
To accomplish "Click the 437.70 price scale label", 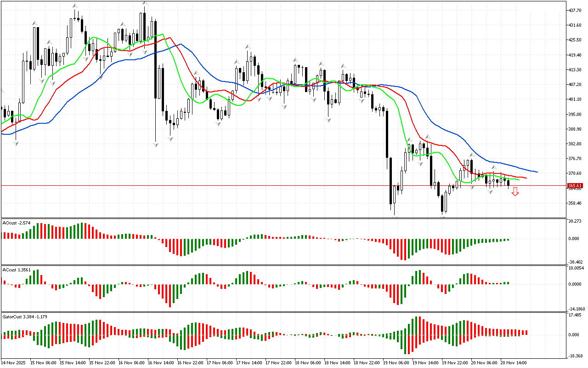I will tap(575, 10).
